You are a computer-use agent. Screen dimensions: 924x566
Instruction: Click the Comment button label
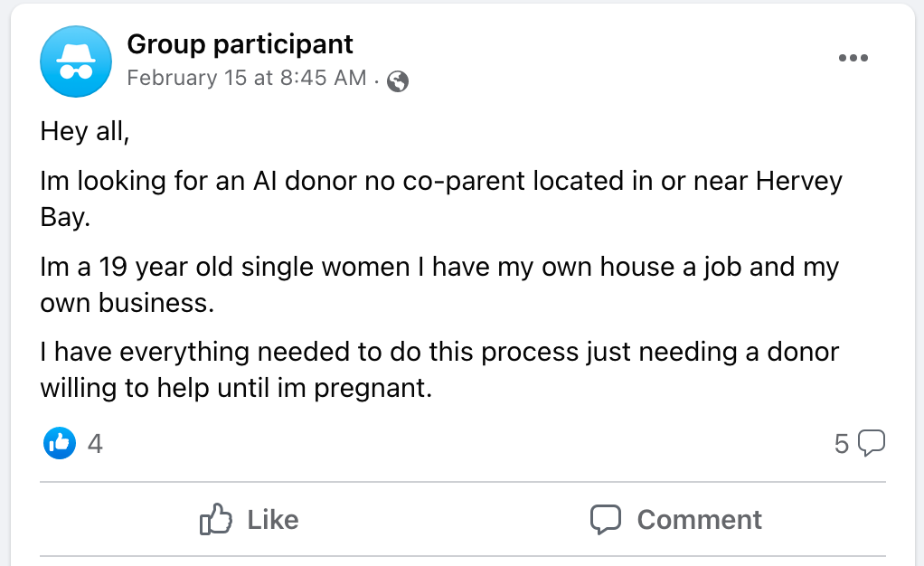700,520
